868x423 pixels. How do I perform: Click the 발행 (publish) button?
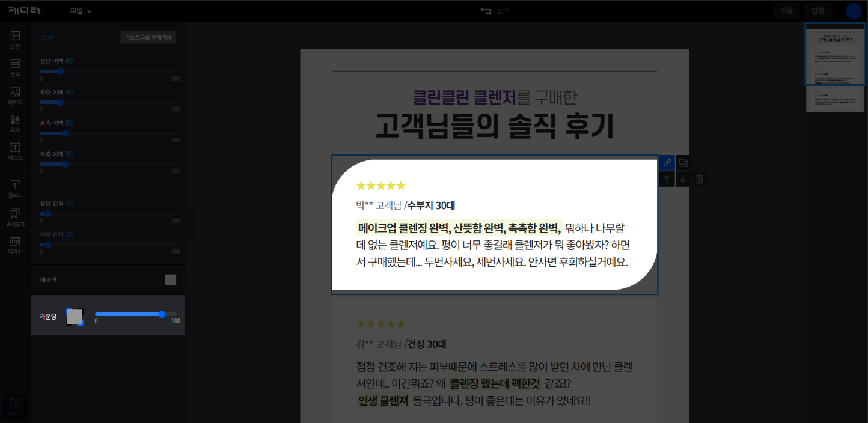click(818, 11)
